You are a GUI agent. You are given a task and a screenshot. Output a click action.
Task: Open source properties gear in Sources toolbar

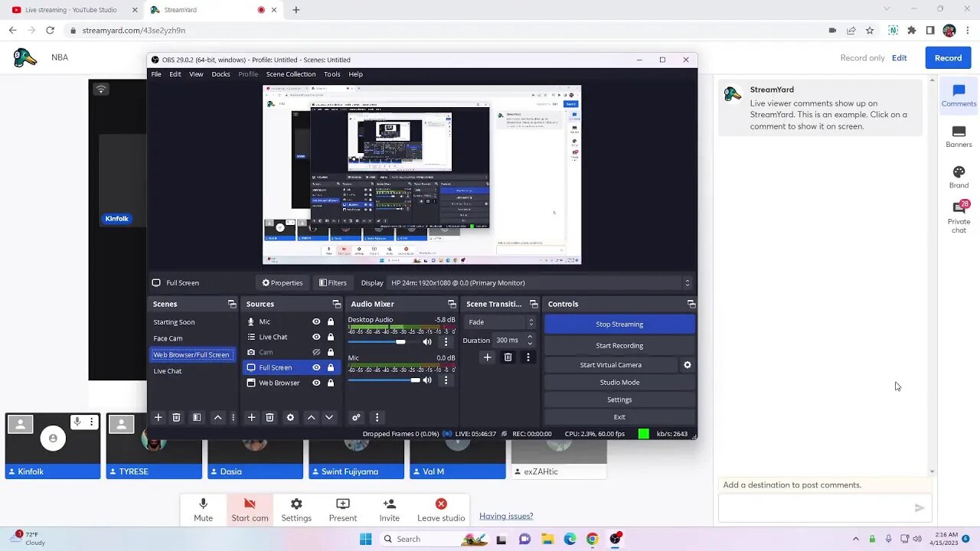(x=290, y=417)
